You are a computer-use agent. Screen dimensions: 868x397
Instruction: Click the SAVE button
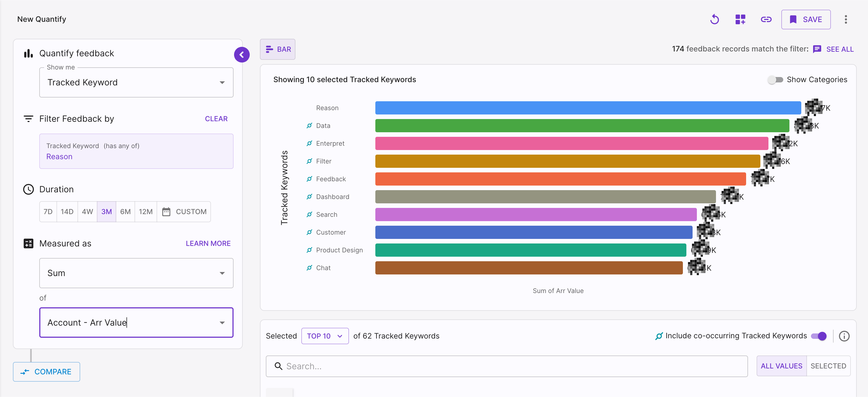[x=806, y=19]
